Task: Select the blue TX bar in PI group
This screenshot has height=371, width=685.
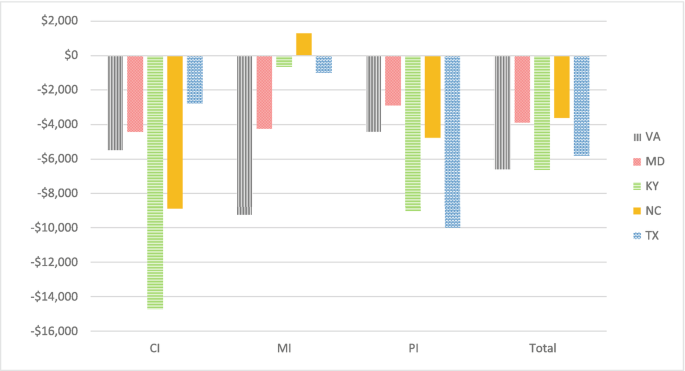Action: click(x=452, y=142)
